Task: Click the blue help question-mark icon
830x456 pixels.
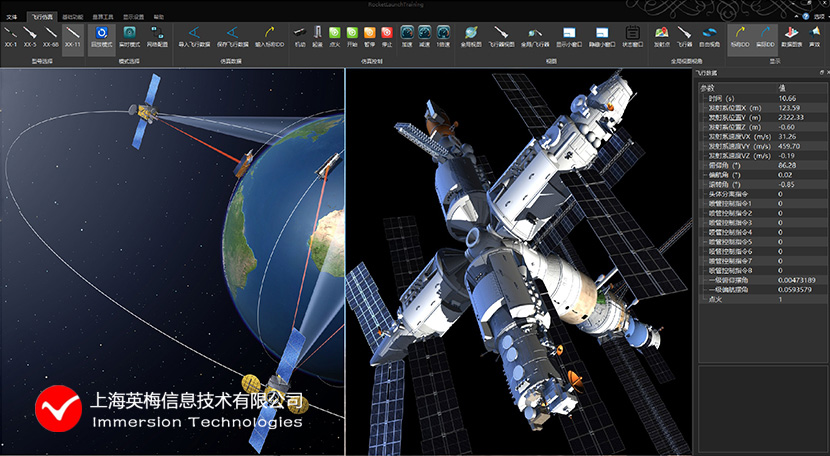Action: click(x=806, y=16)
